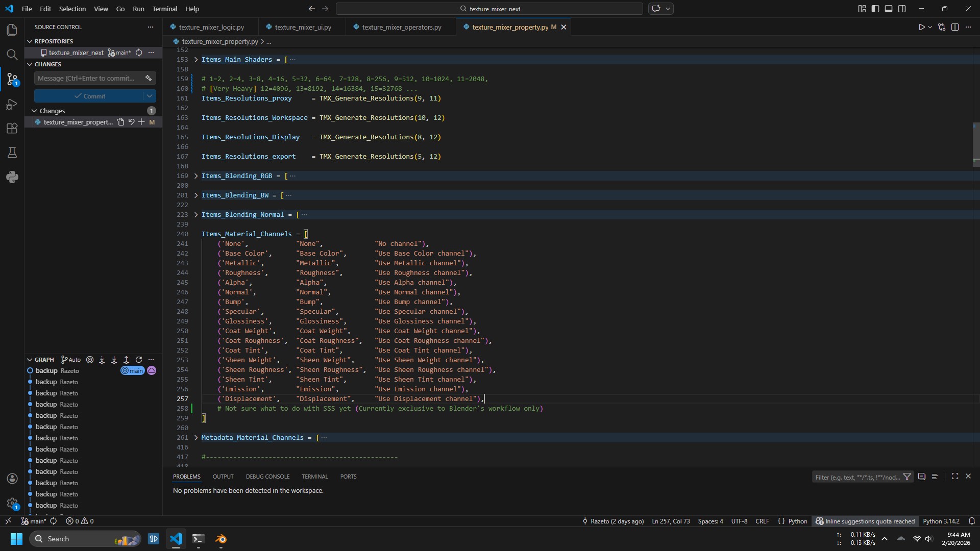This screenshot has width=980, height=551.
Task: Toggle panel maximized size
Action: (x=954, y=476)
